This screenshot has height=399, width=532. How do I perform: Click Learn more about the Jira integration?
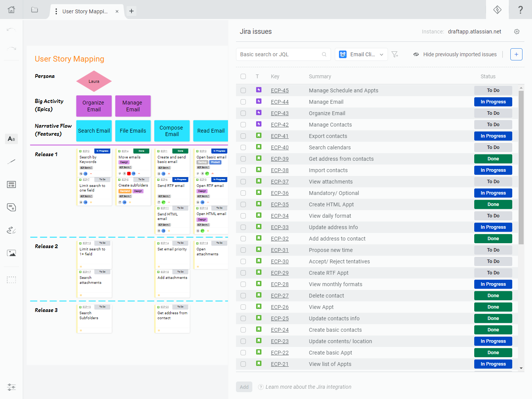pos(308,387)
